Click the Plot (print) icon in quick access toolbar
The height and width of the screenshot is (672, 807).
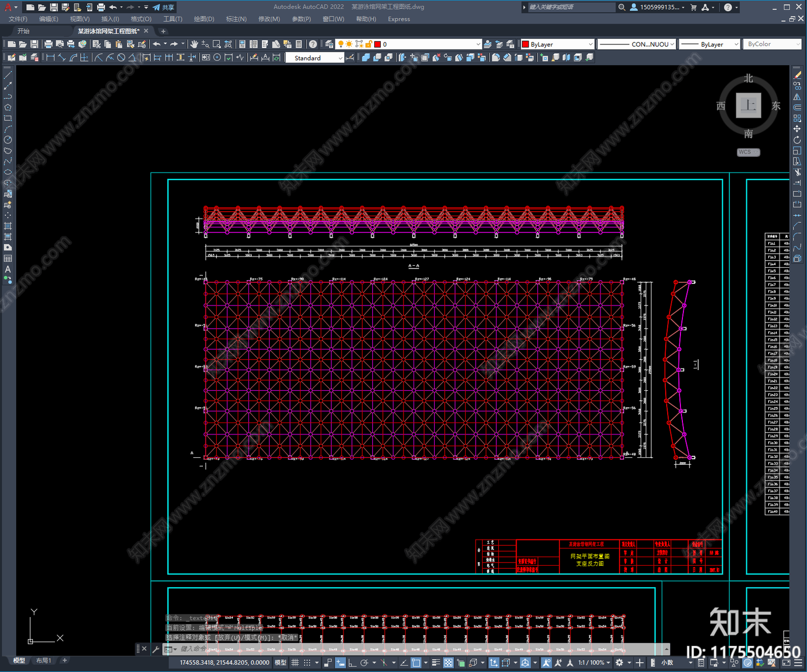point(101,7)
